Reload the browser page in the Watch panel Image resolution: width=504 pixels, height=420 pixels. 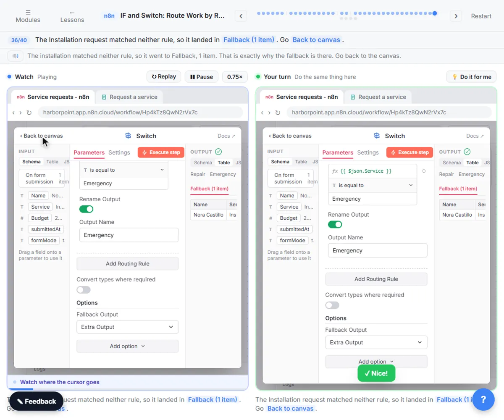pos(29,113)
